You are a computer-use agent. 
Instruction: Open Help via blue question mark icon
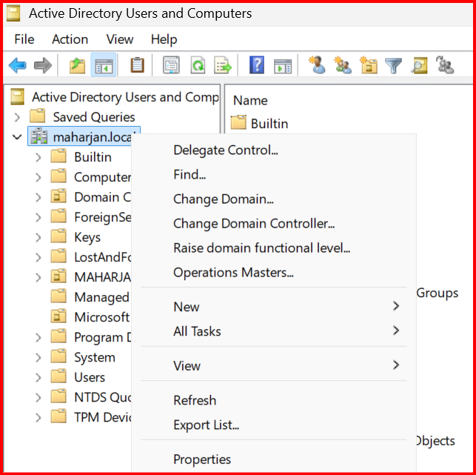click(x=257, y=66)
